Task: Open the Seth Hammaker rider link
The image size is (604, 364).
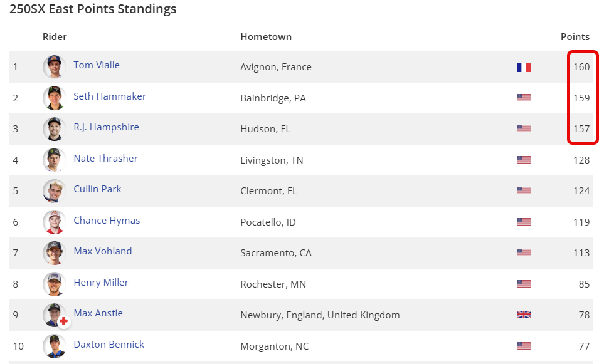Action: 110,96
